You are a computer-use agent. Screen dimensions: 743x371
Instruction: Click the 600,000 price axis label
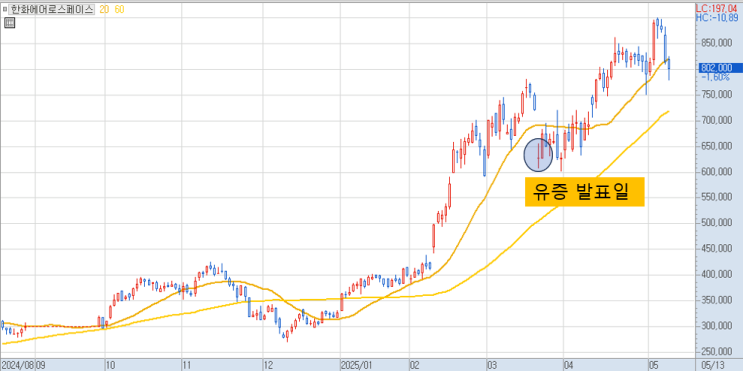[716, 172]
